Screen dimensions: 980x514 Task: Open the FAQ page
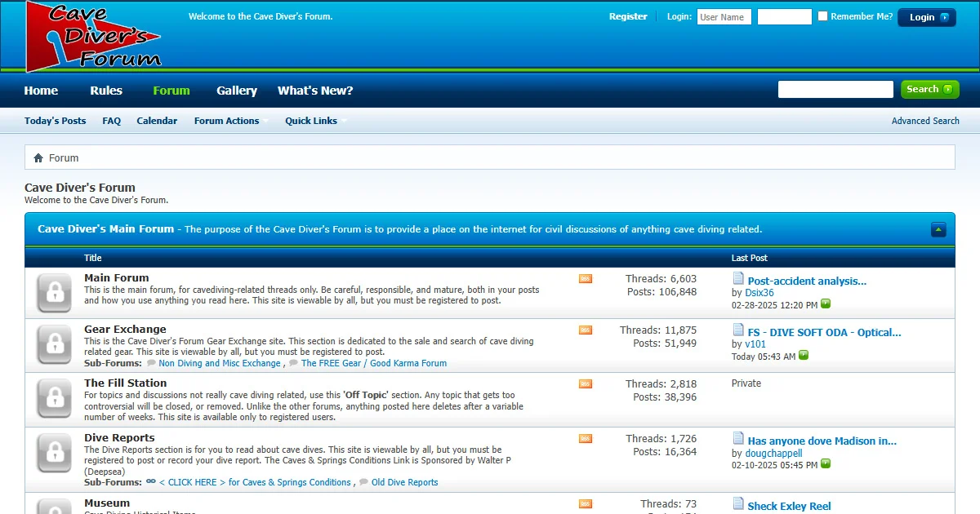pyautogui.click(x=112, y=121)
